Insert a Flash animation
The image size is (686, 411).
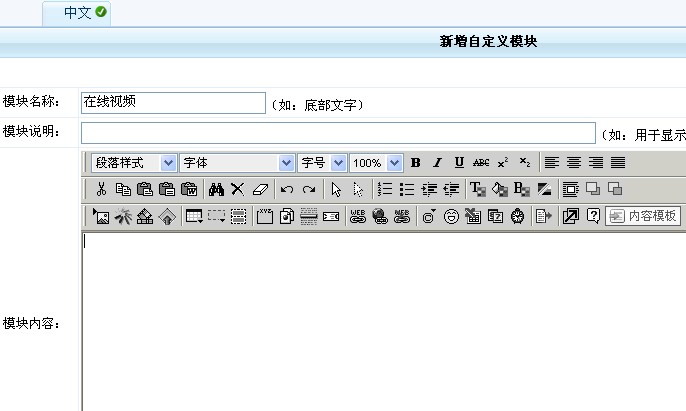(123, 216)
